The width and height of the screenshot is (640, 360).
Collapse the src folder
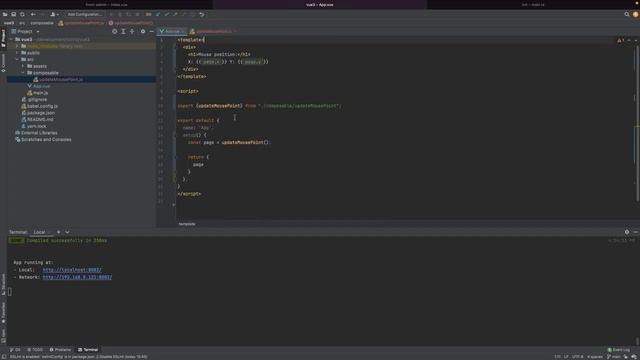17,60
